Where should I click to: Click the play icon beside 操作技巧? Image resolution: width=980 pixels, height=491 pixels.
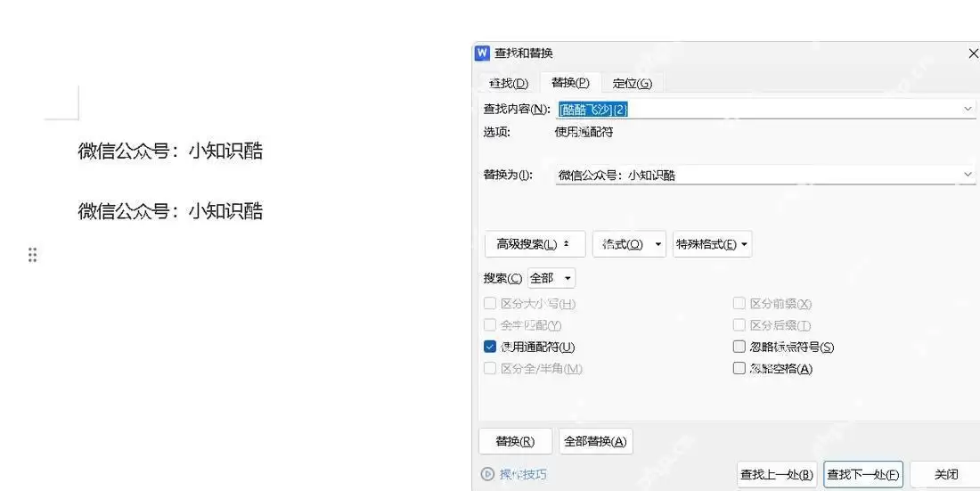point(487,474)
